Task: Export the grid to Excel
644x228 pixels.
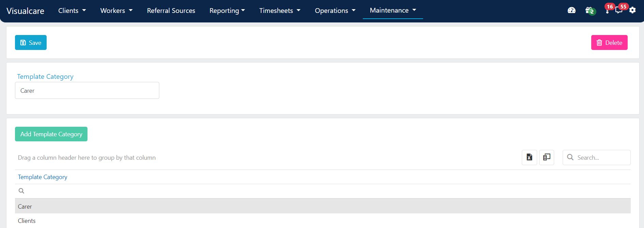Action: tap(529, 157)
